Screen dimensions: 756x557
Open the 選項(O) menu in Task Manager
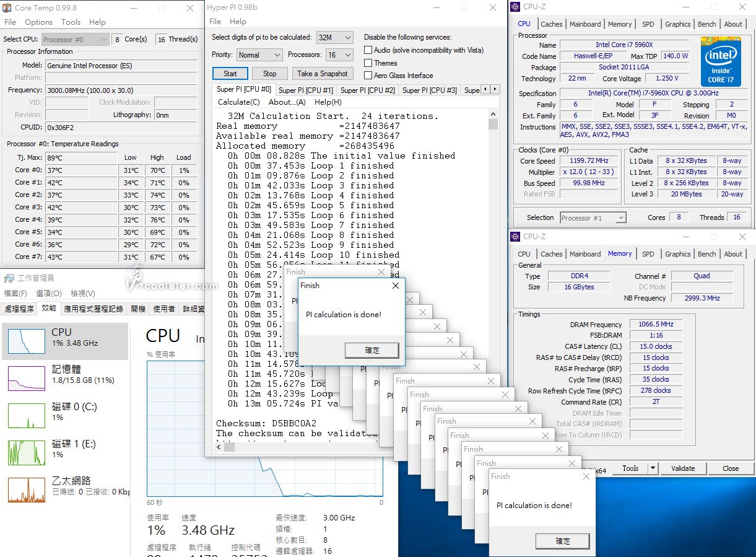coord(48,294)
